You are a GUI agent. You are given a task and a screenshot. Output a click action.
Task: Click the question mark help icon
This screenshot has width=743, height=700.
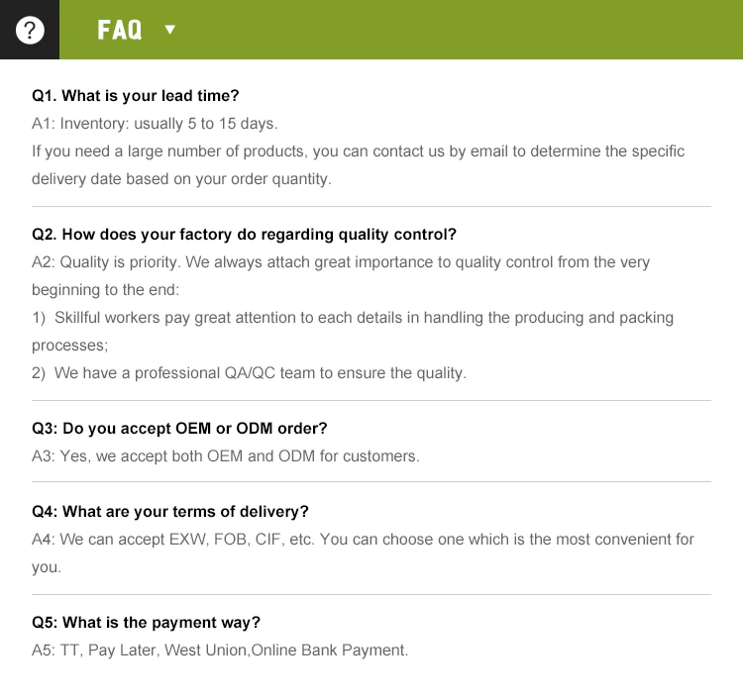coord(30,30)
